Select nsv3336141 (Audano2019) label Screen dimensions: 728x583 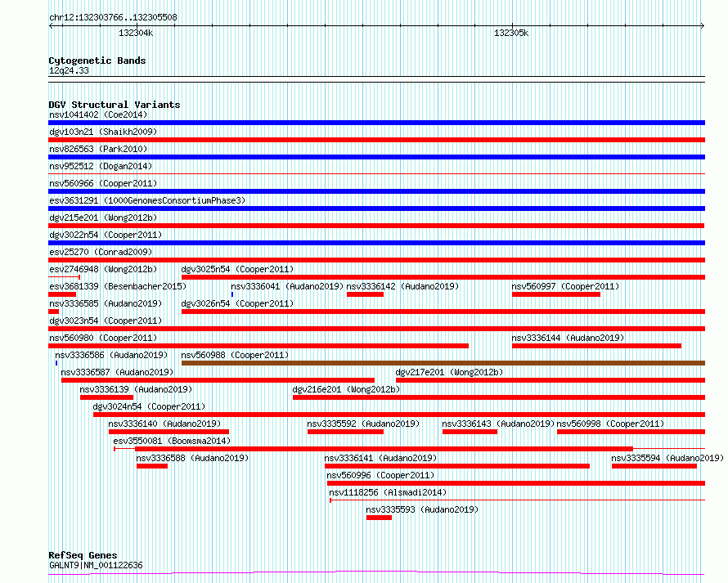[380, 458]
